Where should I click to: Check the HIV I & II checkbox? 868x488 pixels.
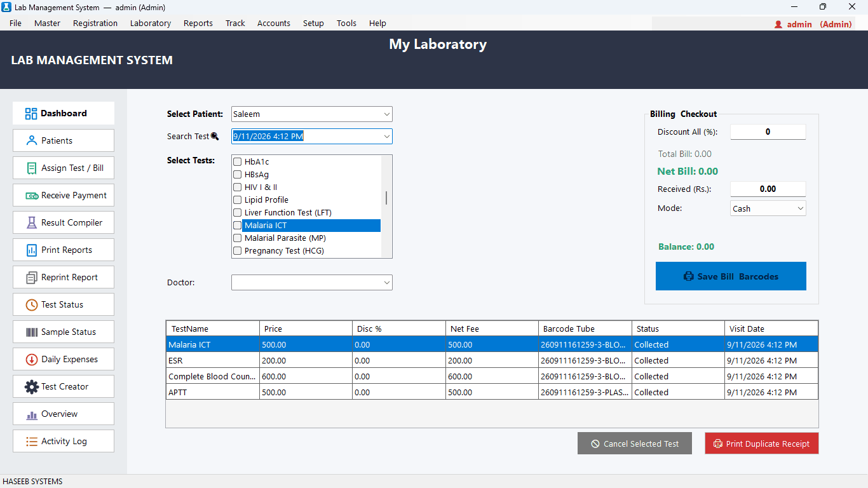point(238,187)
